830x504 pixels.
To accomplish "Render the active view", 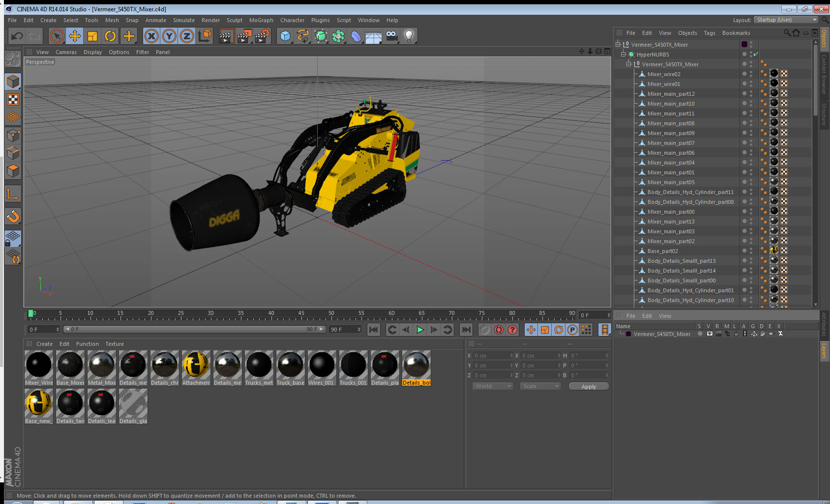I will coord(226,36).
